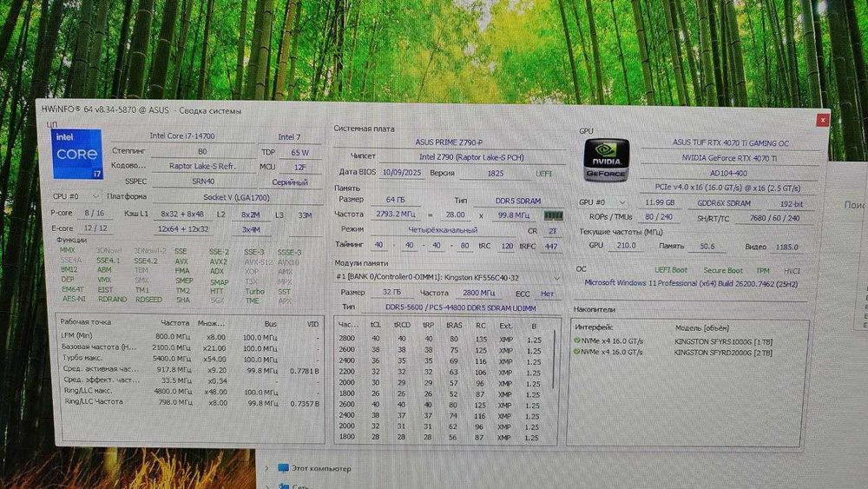Click the Этот компьютер icon in Explorer
The height and width of the screenshot is (489, 868).
[x=284, y=468]
